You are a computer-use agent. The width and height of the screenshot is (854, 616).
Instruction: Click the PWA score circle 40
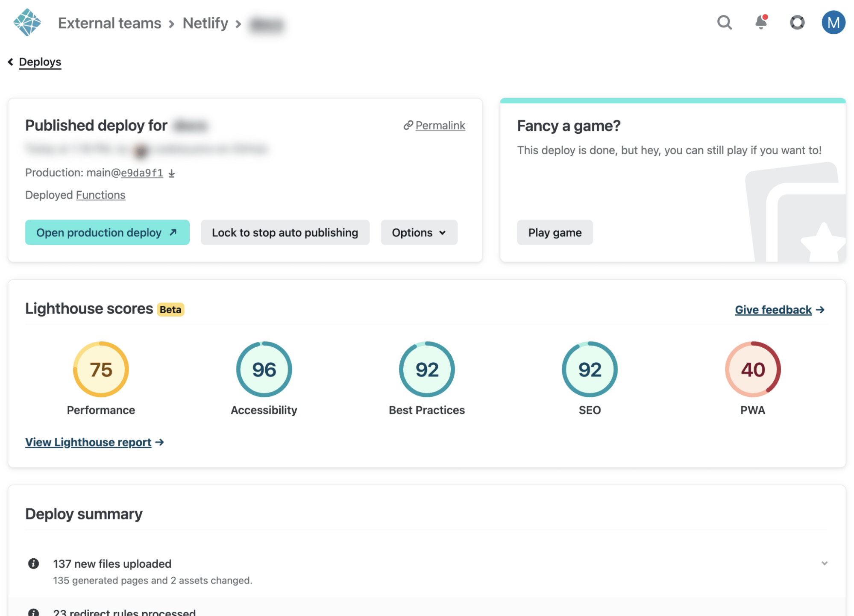coord(752,369)
